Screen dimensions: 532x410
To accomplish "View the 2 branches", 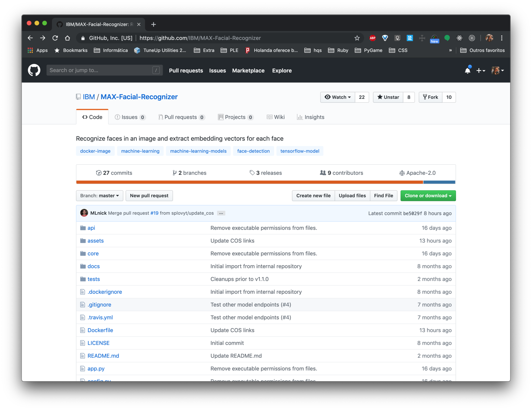I will [190, 173].
